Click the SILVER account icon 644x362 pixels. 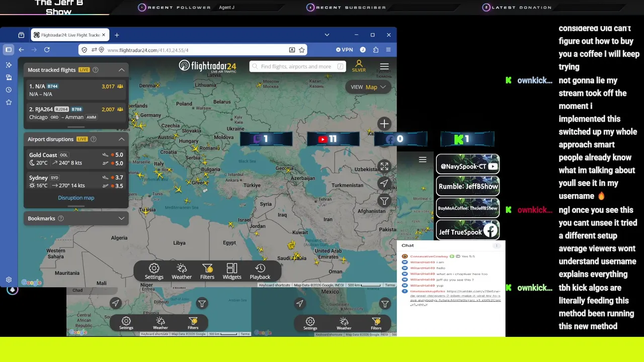pos(359,66)
